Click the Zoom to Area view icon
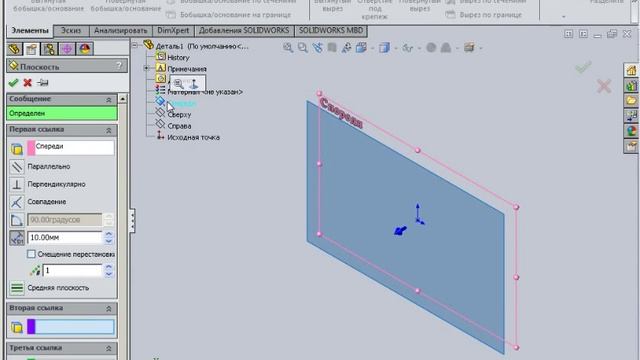The height and width of the screenshot is (360, 640). (302, 48)
